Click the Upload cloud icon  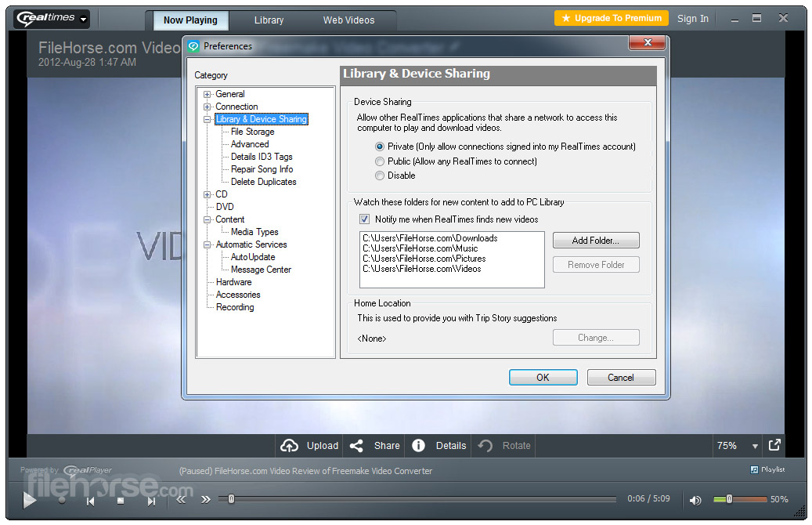(x=290, y=446)
